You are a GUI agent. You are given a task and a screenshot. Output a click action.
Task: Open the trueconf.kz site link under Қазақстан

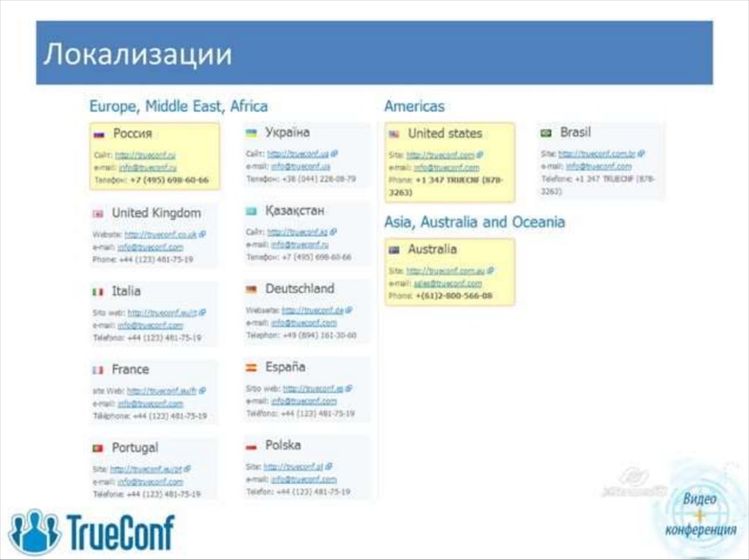298,232
